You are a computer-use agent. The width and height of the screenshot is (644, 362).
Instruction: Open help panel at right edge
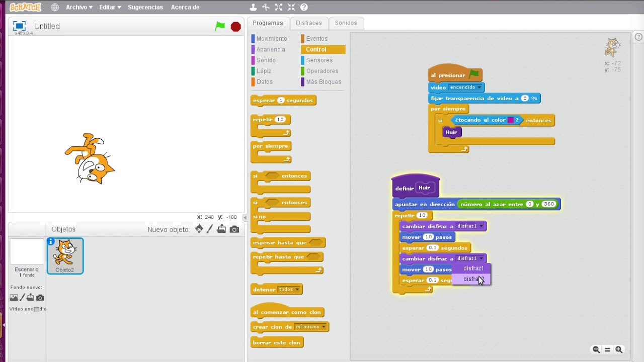638,37
